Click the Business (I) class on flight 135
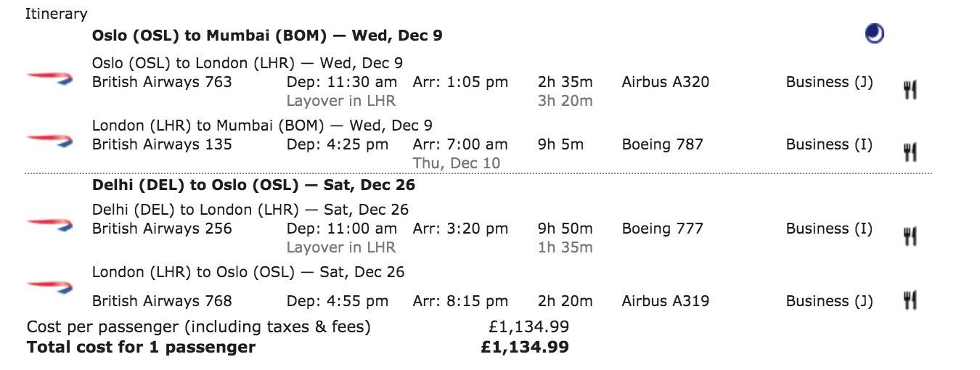The width and height of the screenshot is (980, 370). click(829, 144)
